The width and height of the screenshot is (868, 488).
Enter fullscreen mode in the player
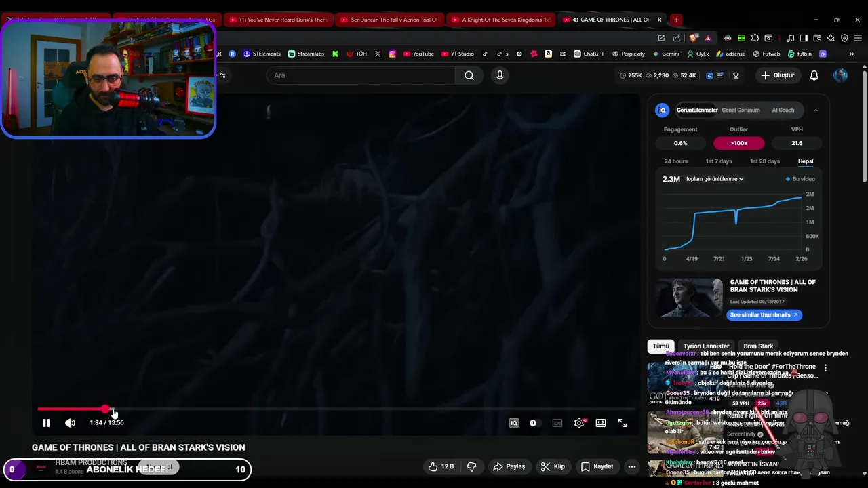[623, 423]
